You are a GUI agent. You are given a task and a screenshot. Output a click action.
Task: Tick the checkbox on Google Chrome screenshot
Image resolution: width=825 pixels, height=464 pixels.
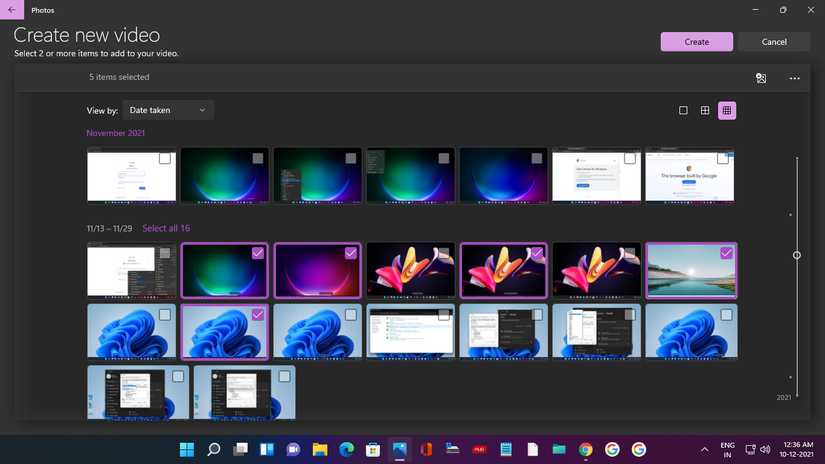[x=723, y=158]
